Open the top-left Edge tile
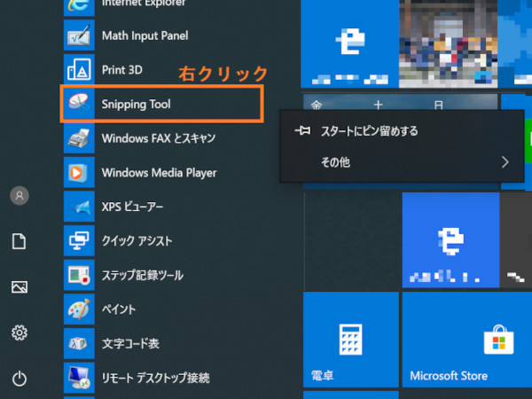This screenshot has height=399, width=532. (349, 43)
